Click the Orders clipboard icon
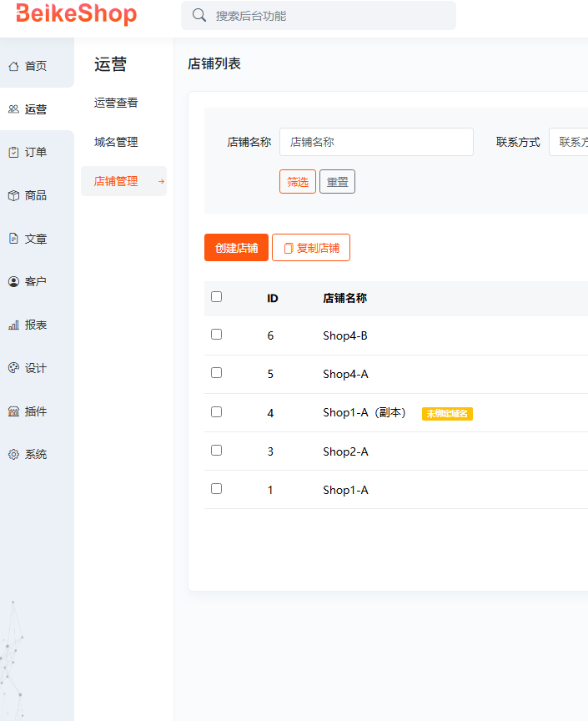 pyautogui.click(x=13, y=152)
